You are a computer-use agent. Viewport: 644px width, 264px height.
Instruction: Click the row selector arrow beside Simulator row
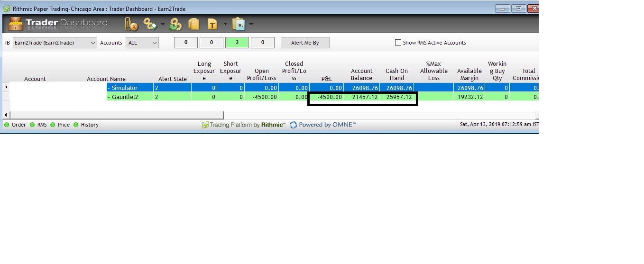pos(6,87)
